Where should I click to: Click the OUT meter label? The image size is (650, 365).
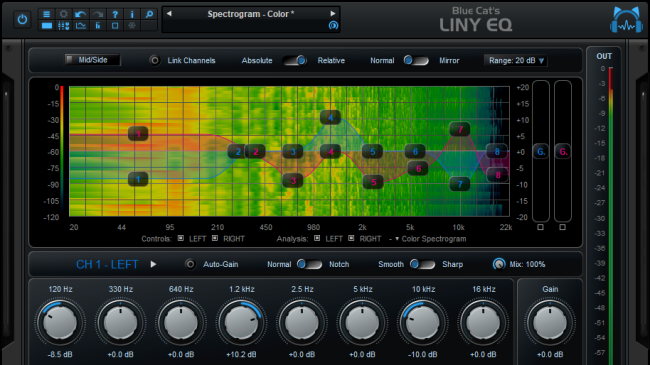click(x=604, y=56)
